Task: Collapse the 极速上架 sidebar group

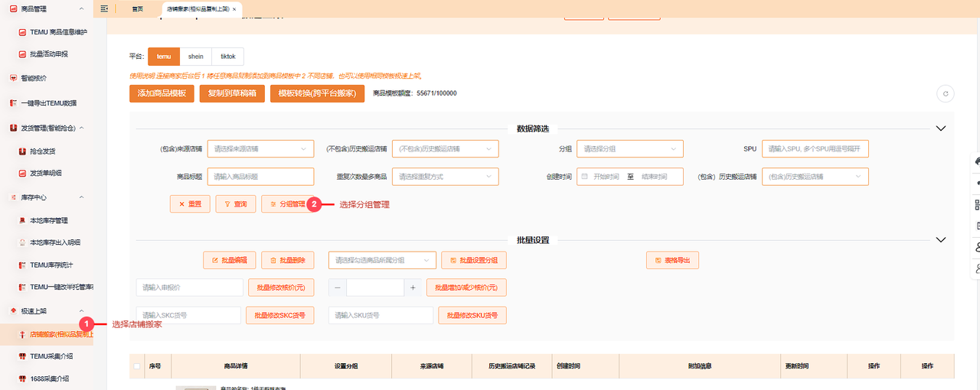Action: click(81, 311)
